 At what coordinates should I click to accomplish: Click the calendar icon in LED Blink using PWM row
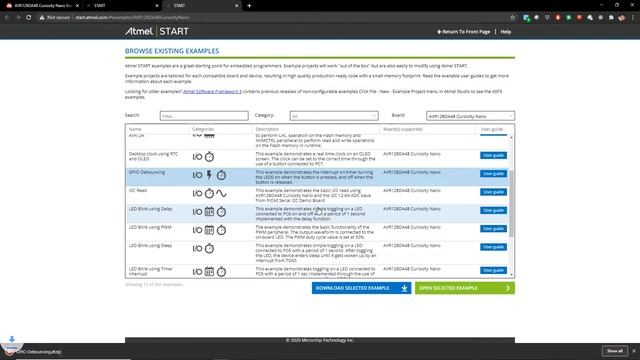[x=209, y=230]
